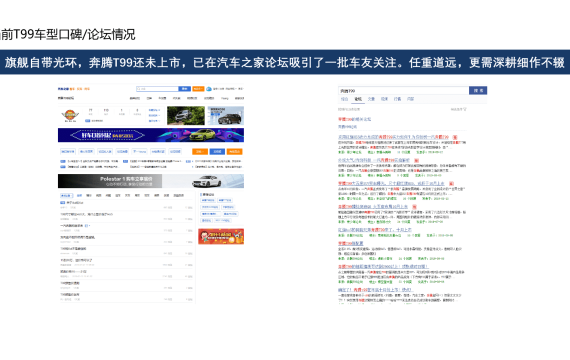Image resolution: width=570 pixels, height=360 pixels.
Task: Click the red image icon beside third result title
Action: (451, 183)
